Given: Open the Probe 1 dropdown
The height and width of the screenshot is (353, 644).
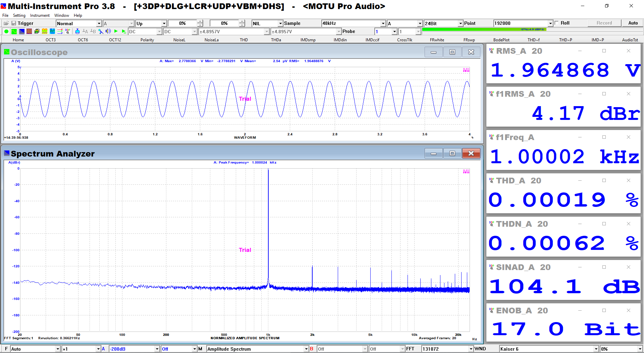Looking at the screenshot, I should 386,31.
